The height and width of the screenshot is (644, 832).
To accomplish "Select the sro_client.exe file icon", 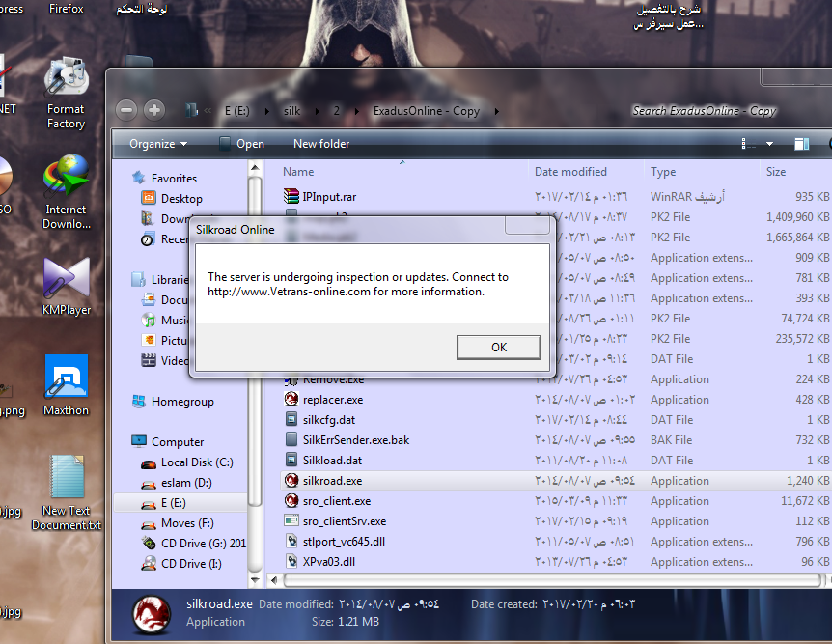I will (291, 501).
